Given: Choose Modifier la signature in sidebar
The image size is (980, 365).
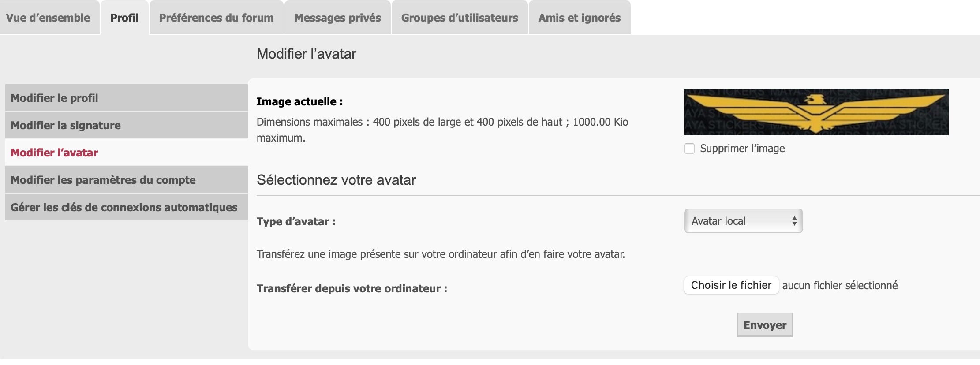Looking at the screenshot, I should point(66,125).
